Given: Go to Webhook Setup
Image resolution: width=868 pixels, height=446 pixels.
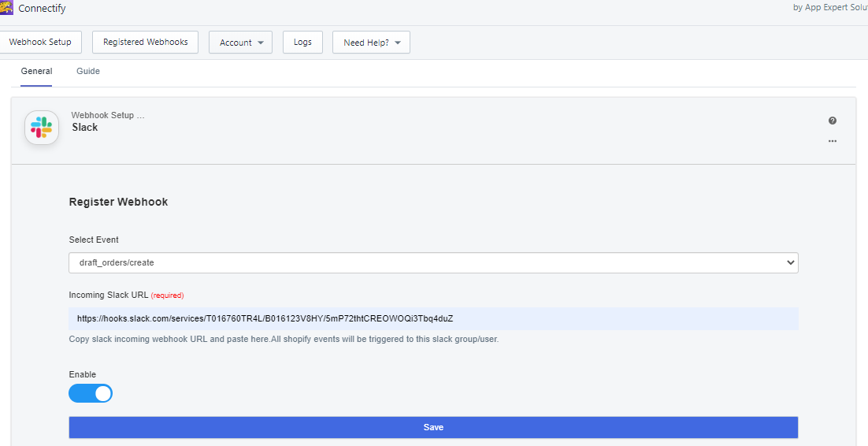Looking at the screenshot, I should click(40, 42).
